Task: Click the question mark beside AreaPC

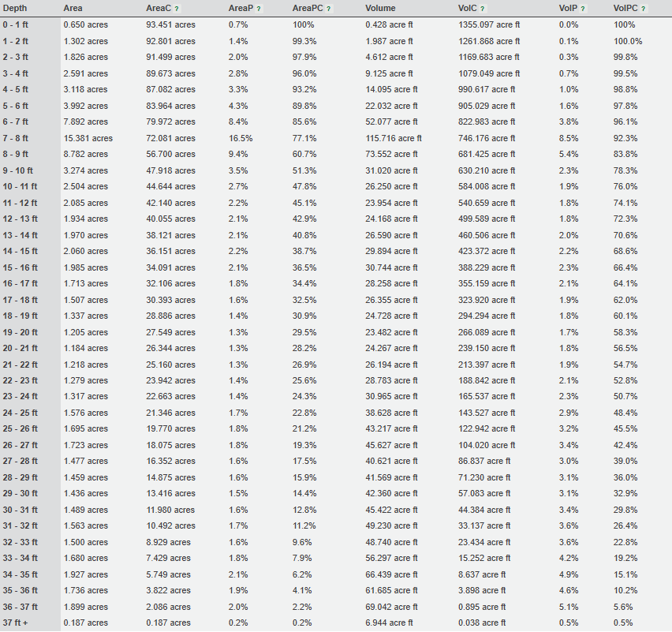Action: (328, 9)
